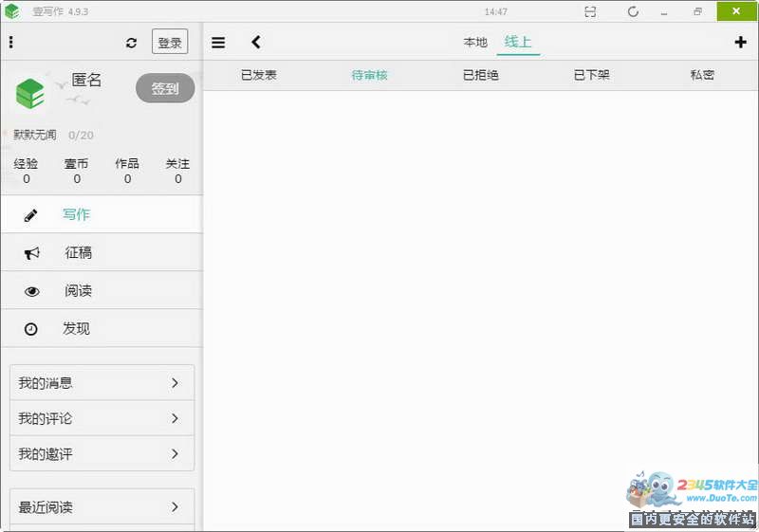Open the vertical three-dot sidebar menu

(11, 42)
